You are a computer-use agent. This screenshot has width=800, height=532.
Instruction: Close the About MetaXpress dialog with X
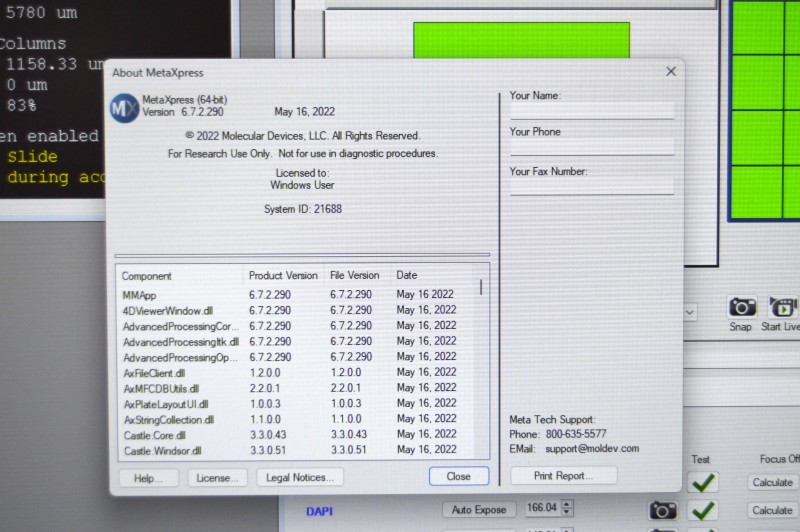coord(671,71)
